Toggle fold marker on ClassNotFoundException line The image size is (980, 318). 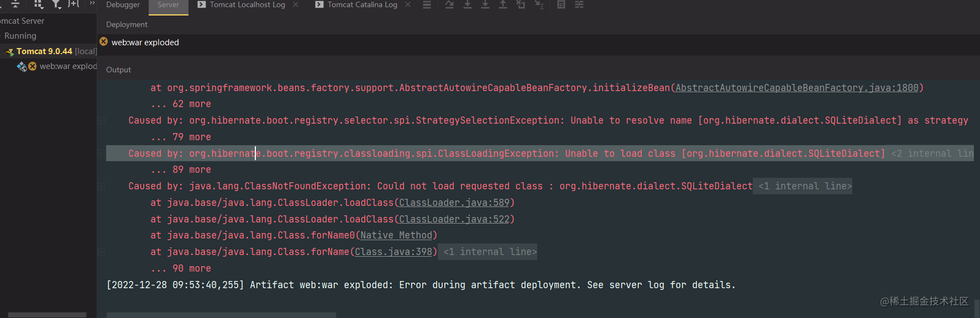coord(102,186)
